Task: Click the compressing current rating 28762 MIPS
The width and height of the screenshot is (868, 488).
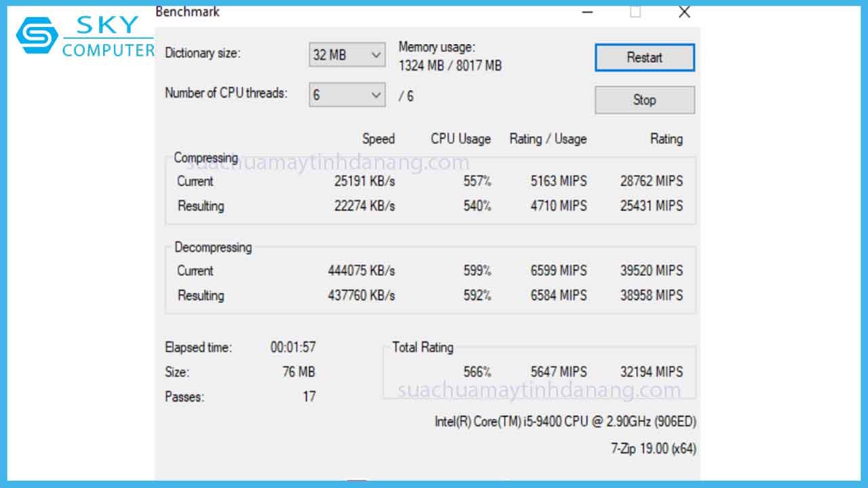Action: pyautogui.click(x=651, y=181)
